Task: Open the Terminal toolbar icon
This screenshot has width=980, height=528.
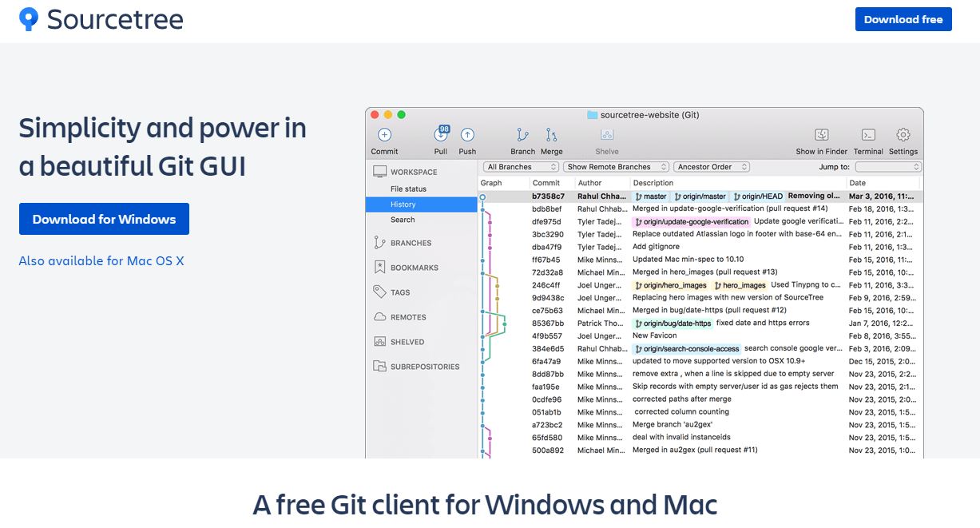Action: 868,135
